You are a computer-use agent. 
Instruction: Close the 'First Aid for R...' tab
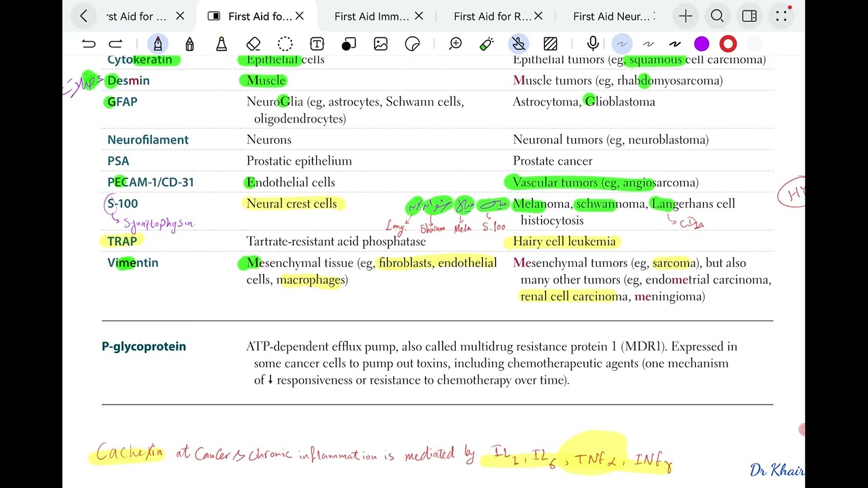tap(539, 16)
